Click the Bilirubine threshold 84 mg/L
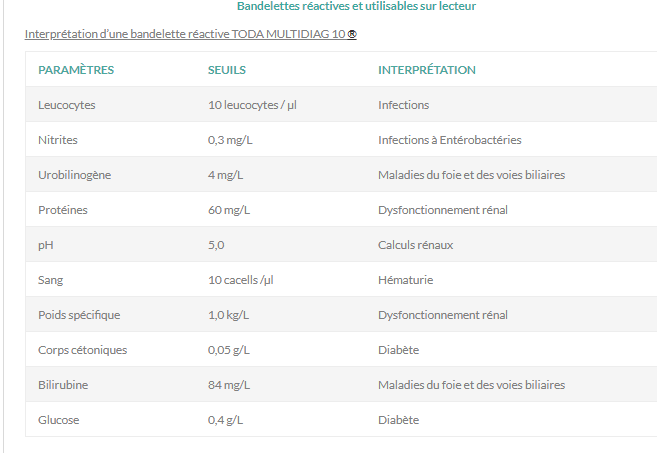Image resolution: width=657 pixels, height=453 pixels. pos(229,385)
